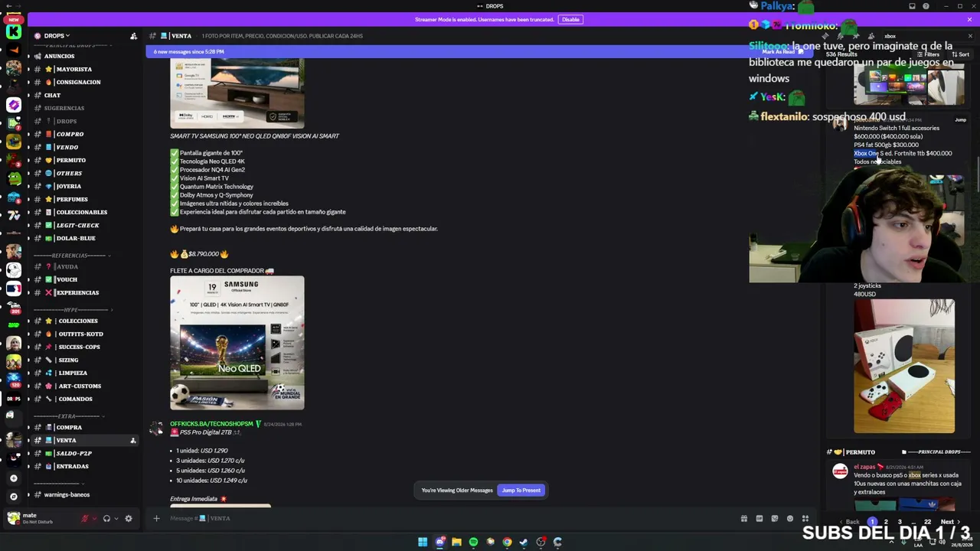Open emoji picker icon

tap(789, 519)
